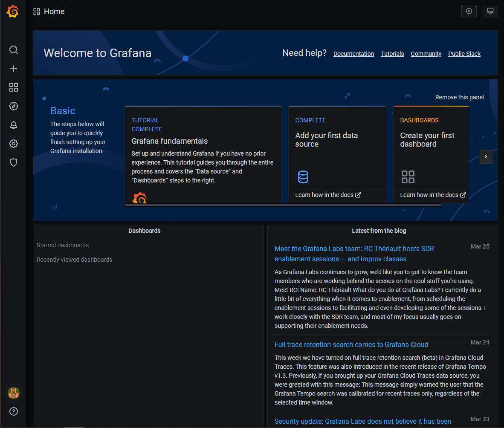Click the horizontal scrollbar under setup cards

click(x=283, y=205)
